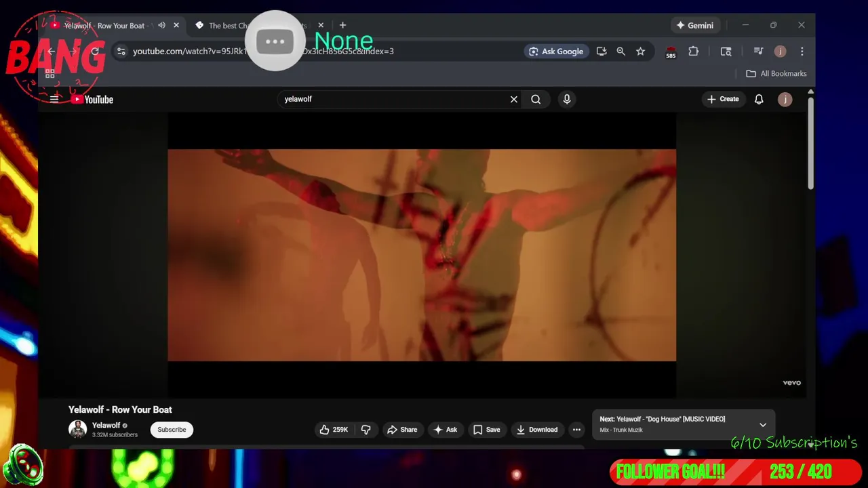Viewport: 868px width, 488px height.
Task: Open a new browser tab
Action: pyautogui.click(x=342, y=26)
